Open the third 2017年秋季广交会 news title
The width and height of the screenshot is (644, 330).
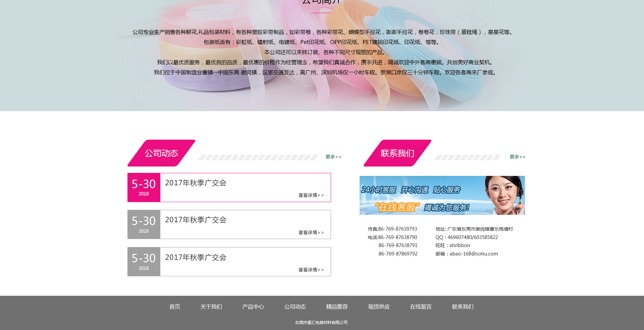tap(196, 257)
